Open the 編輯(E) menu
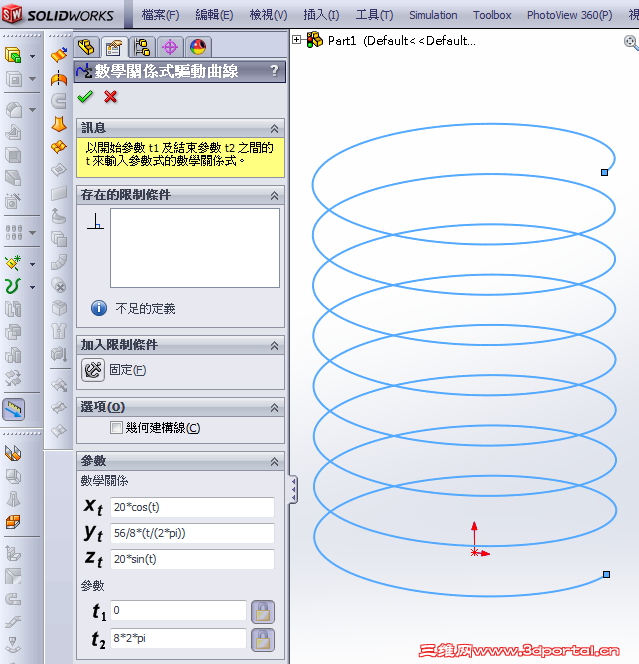 coord(214,15)
